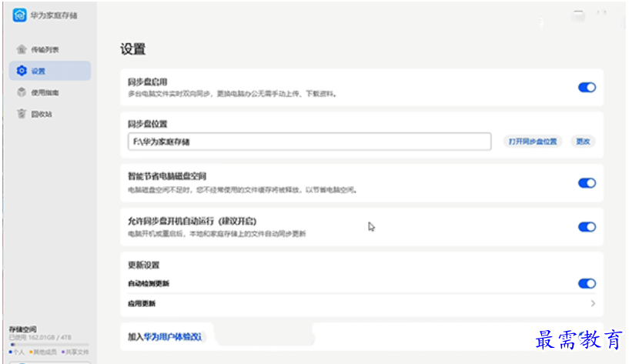Toggle the 同步盘启用 switch

[587, 88]
